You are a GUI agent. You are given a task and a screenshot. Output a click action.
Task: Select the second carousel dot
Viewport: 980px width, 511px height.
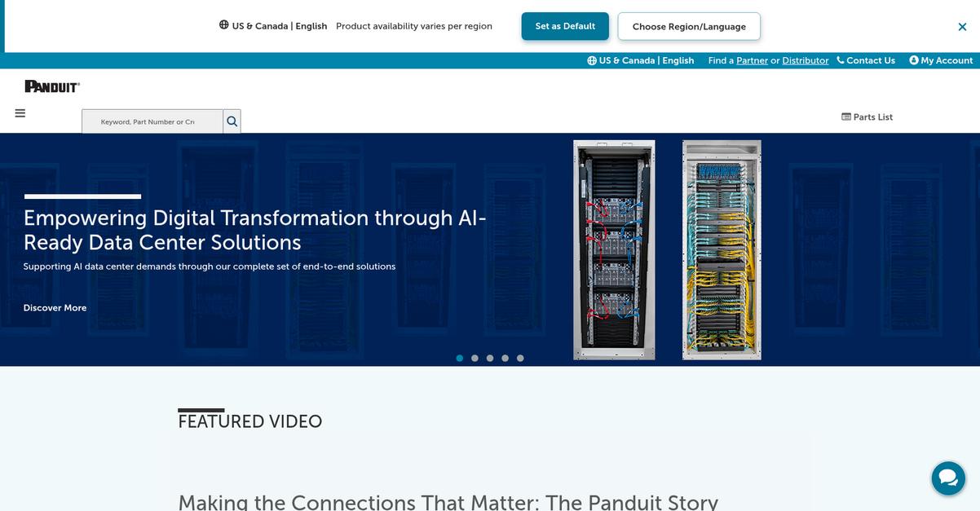[475, 358]
